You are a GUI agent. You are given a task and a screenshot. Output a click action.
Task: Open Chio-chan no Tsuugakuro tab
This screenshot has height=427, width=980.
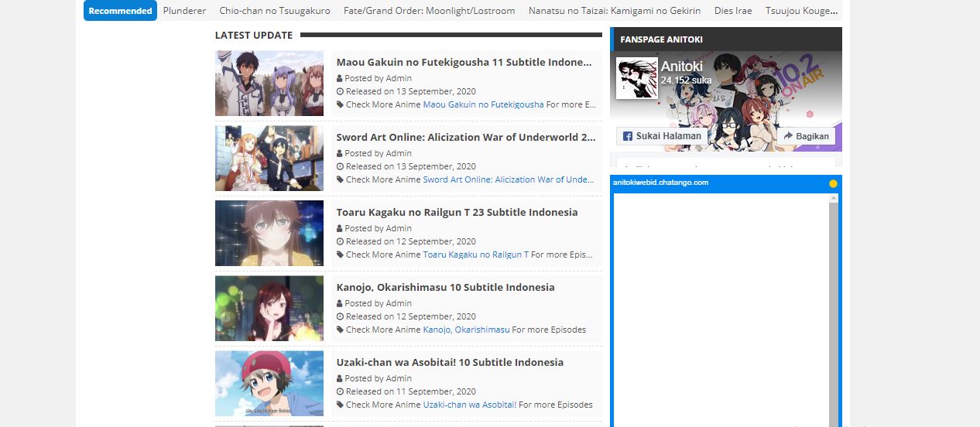click(274, 11)
